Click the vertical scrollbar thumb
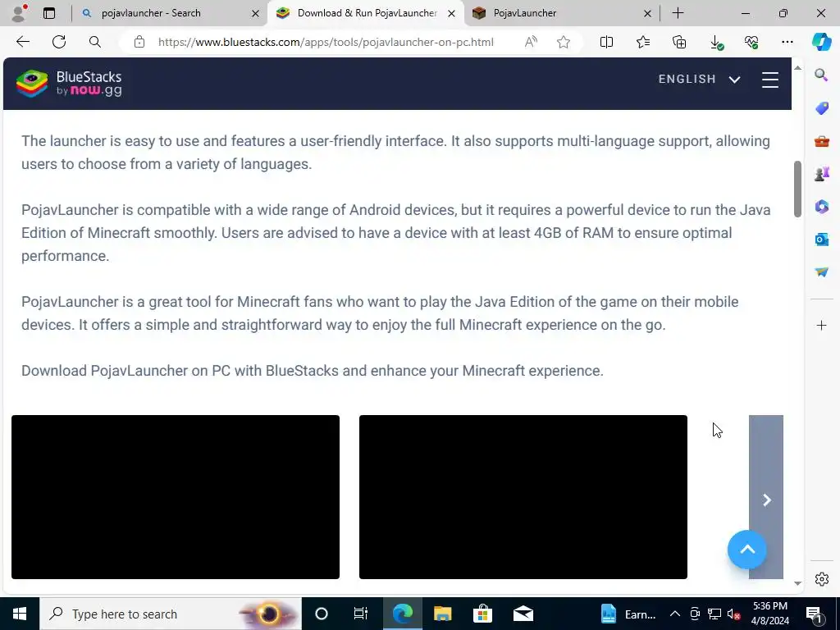This screenshot has height=630, width=840. coord(797,189)
